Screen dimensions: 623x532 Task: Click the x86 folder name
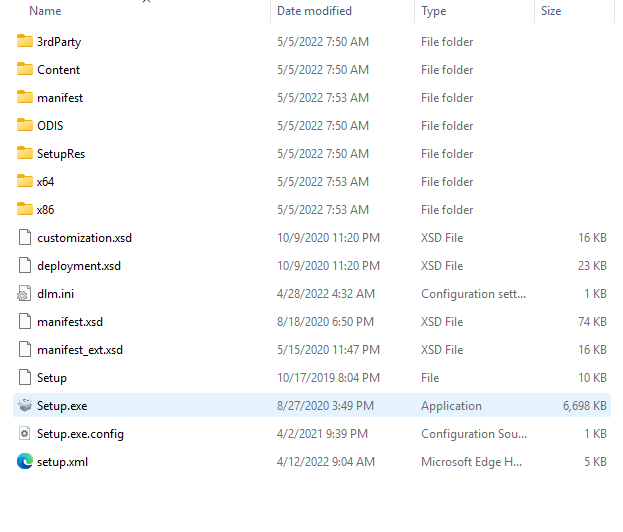[x=45, y=210]
